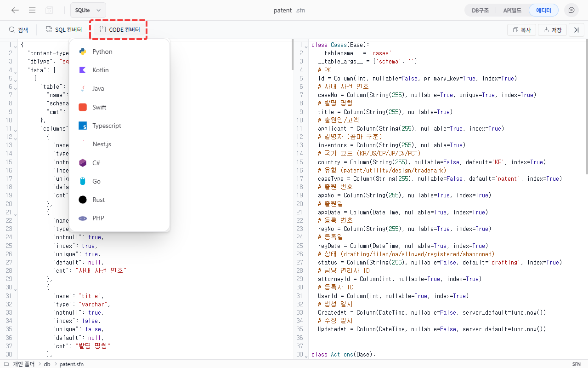Click the 복사 copy button
Image resolution: width=588 pixels, height=368 pixels.
[522, 30]
